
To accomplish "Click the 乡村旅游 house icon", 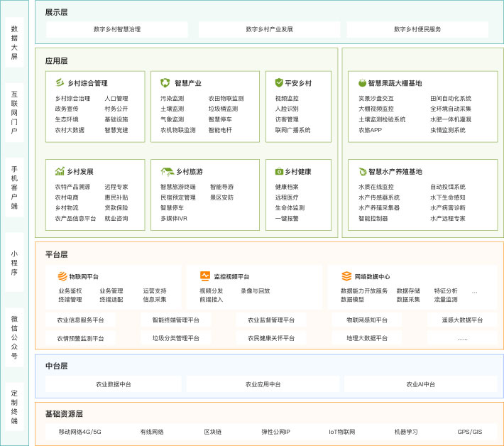I will 167,171.
